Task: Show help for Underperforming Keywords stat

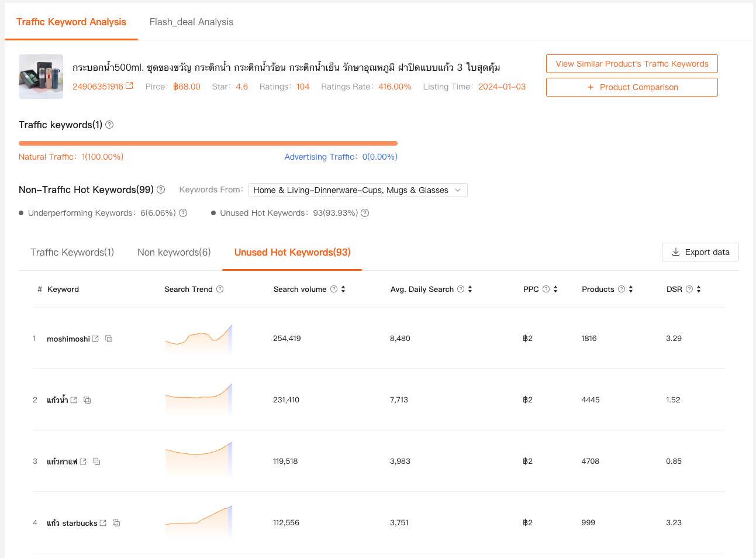Action: pos(183,213)
